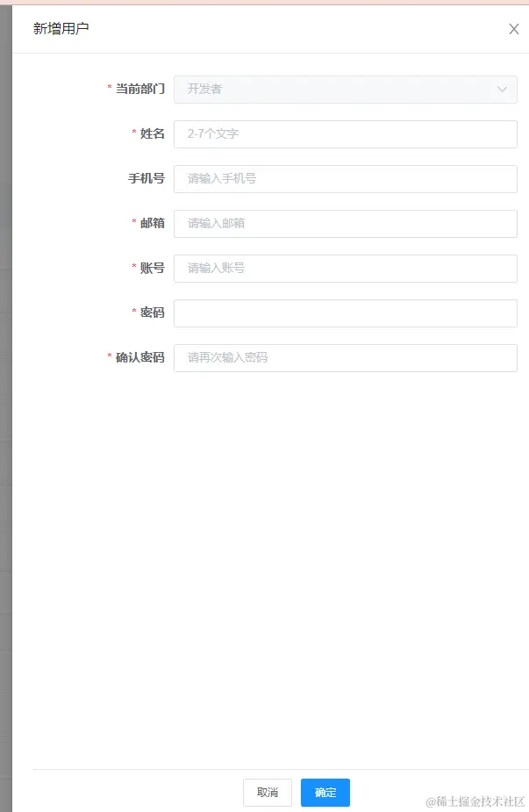The width and height of the screenshot is (529, 812).
Task: Focus the 姓名 field with 2-7个文字 placeholder
Action: (346, 134)
